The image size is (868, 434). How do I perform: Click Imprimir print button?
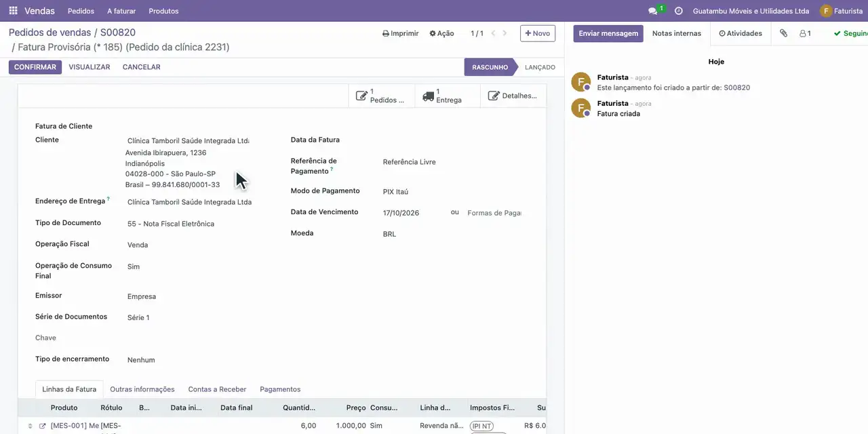pyautogui.click(x=401, y=33)
